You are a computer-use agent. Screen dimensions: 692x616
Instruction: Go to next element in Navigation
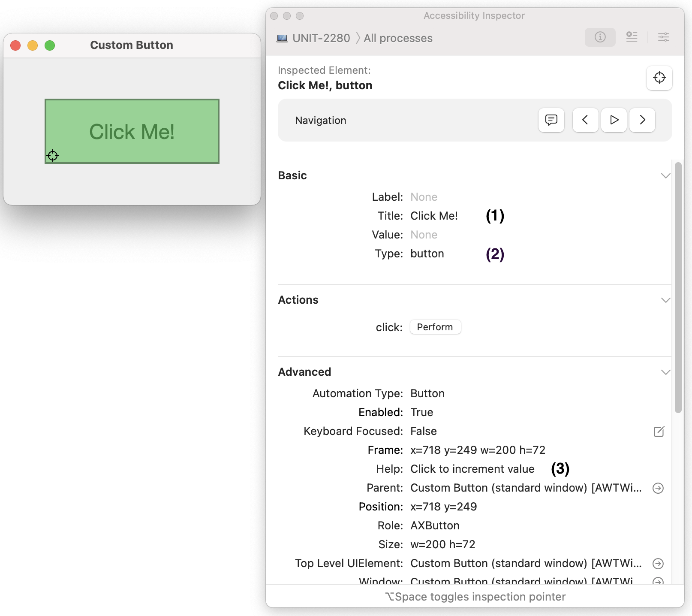[642, 120]
